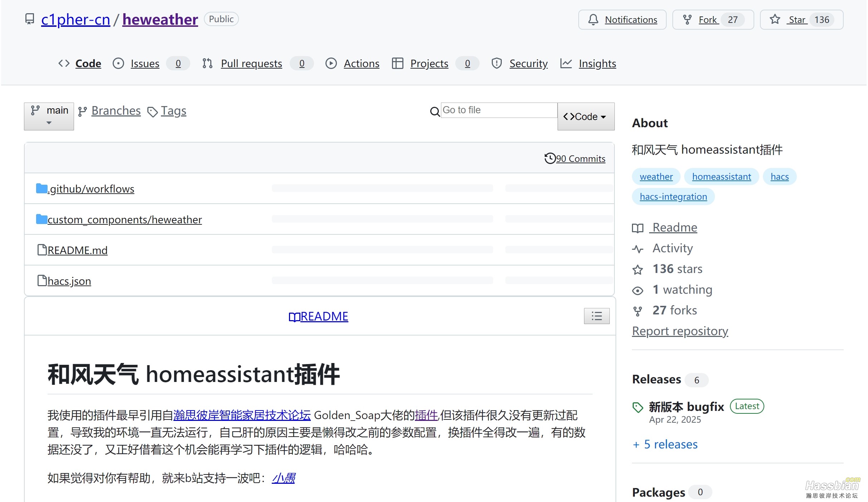Click the custom_components folder icon

42,219
